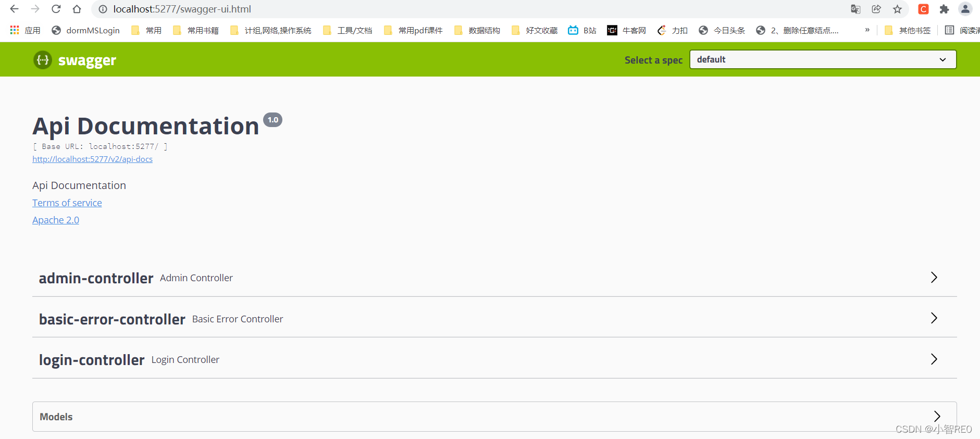Open the 牛客网 bookmark
980x439 pixels.
tap(627, 30)
